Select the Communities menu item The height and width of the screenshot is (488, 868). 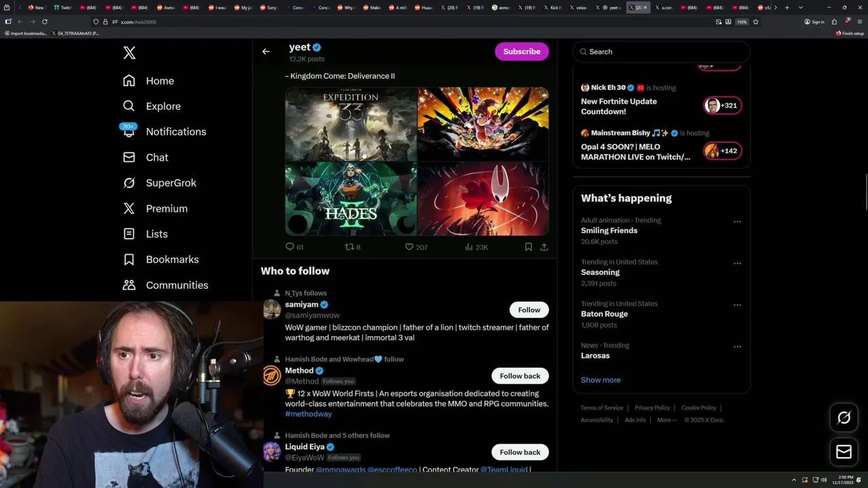[x=177, y=285]
